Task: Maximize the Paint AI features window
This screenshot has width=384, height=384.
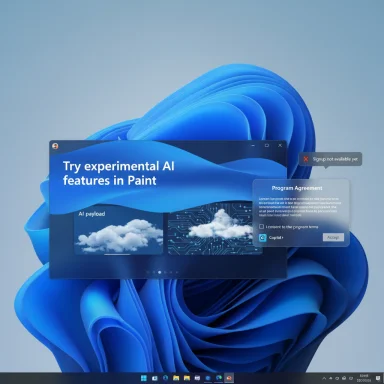Action: (x=267, y=145)
